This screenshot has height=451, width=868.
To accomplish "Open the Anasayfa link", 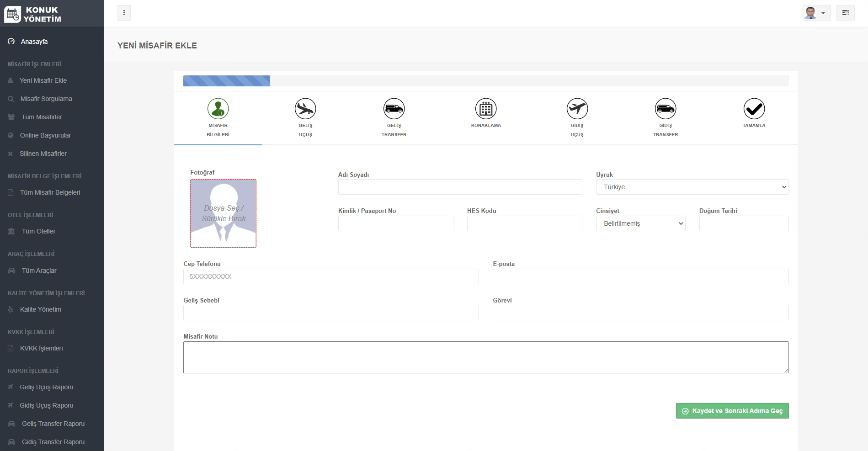I will [x=34, y=42].
